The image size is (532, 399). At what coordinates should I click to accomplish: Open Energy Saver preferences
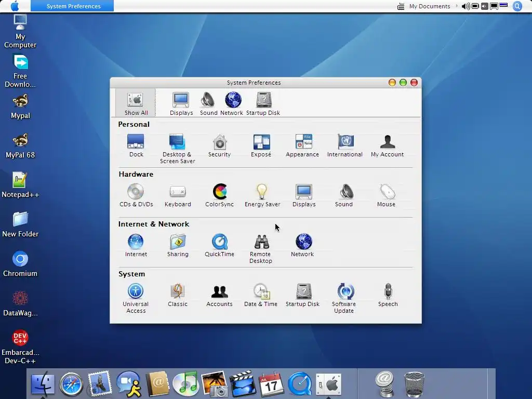point(262,195)
